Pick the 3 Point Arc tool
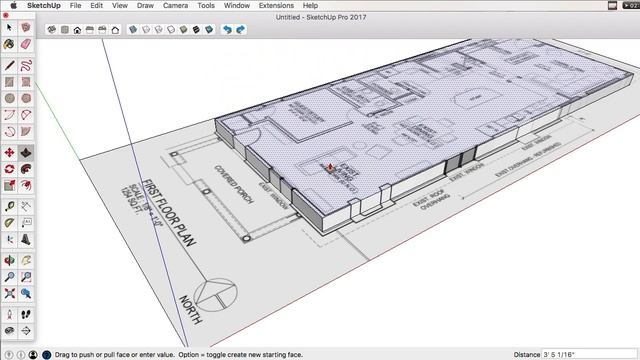 tap(9, 131)
